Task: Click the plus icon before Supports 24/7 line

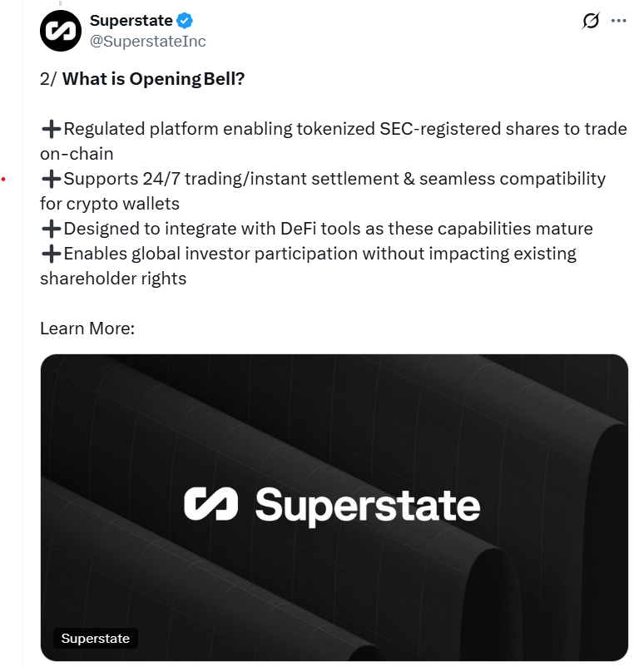Action: [51, 180]
